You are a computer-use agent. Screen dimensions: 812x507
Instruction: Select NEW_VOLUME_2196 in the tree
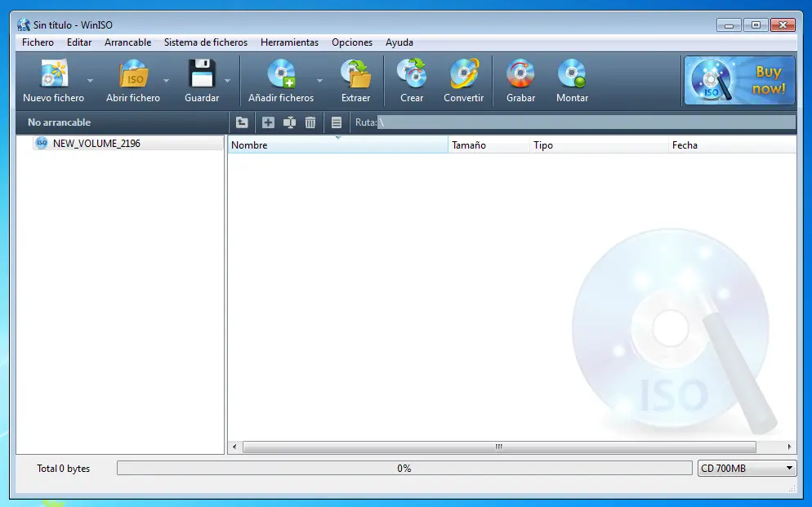tap(96, 144)
